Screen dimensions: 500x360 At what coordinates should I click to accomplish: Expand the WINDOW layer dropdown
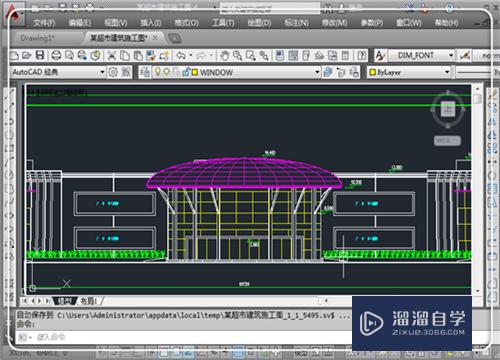pyautogui.click(x=317, y=72)
